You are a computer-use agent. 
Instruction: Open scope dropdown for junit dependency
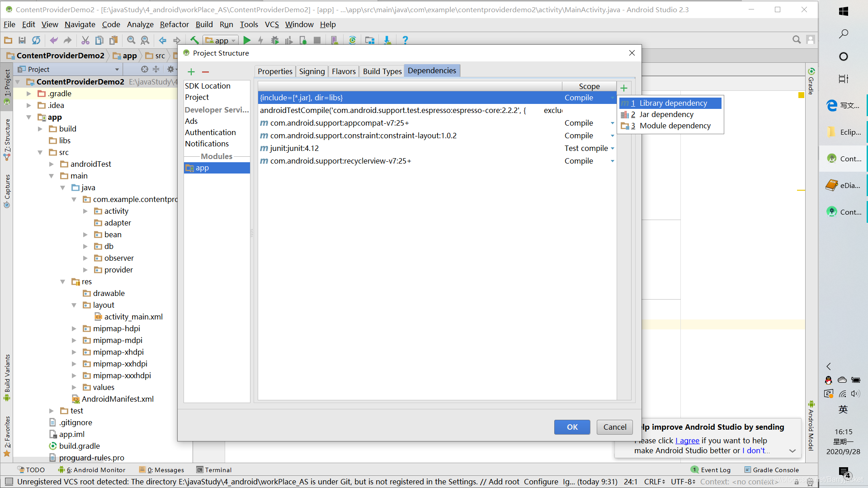pyautogui.click(x=613, y=148)
